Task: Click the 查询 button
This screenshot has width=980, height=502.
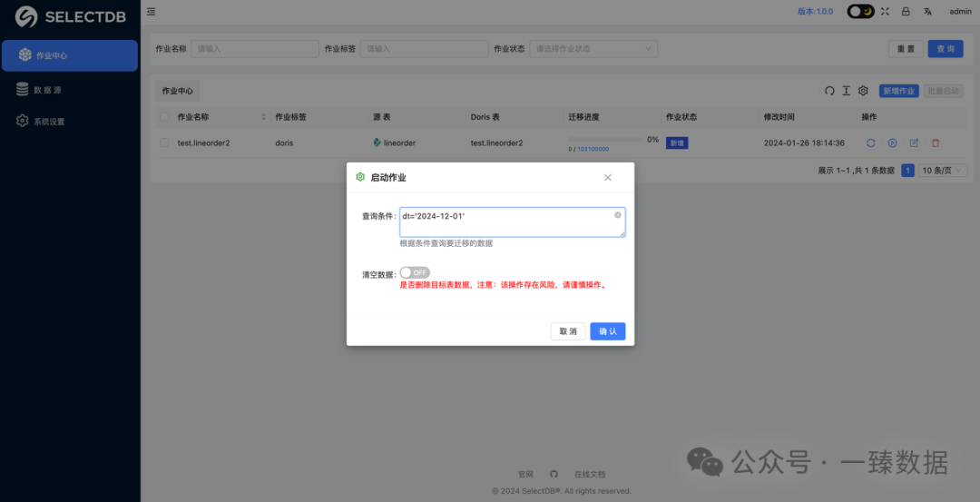Action: tap(946, 49)
